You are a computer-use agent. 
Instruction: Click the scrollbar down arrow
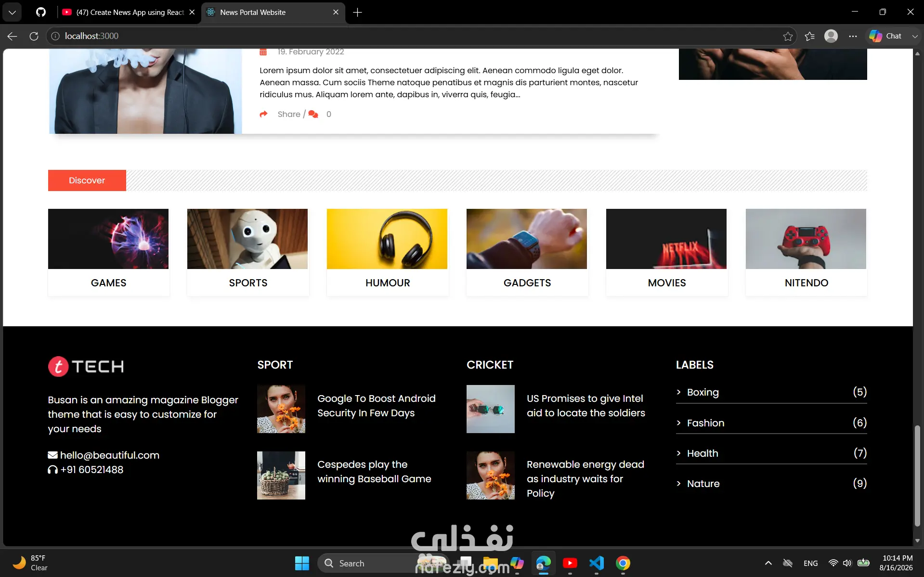click(917, 541)
